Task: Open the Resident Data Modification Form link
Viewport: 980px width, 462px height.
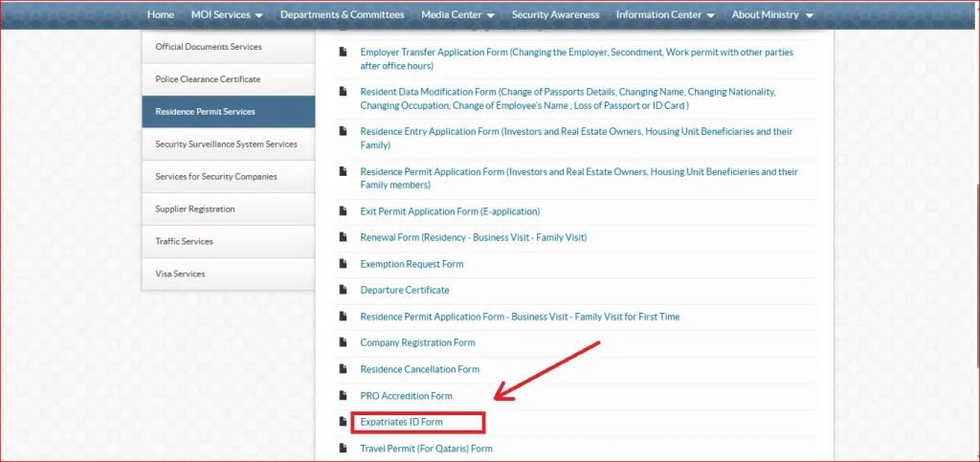Action: (x=568, y=99)
